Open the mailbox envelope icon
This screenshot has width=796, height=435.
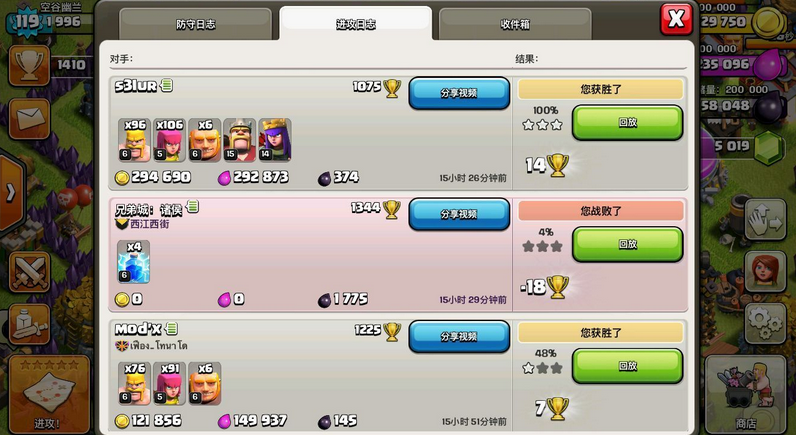pyautogui.click(x=29, y=119)
